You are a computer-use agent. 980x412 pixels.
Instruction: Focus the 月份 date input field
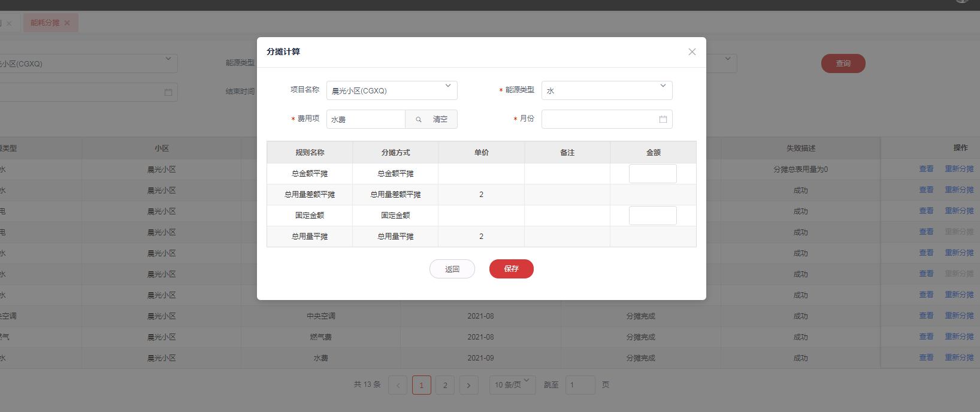599,119
